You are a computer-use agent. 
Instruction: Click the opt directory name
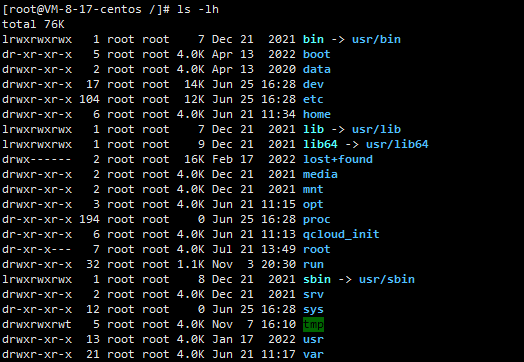[x=313, y=204]
